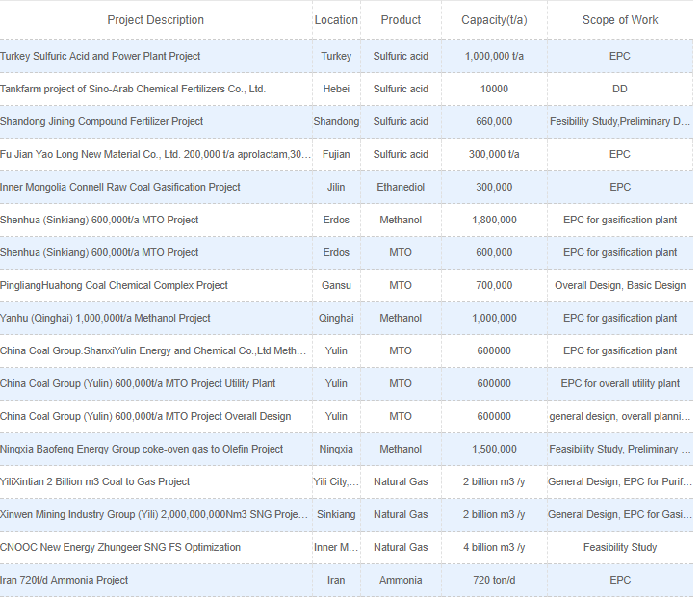
Task: Click Inner Mongolia Connell Raw Coal Gasification Project
Action: point(120,187)
